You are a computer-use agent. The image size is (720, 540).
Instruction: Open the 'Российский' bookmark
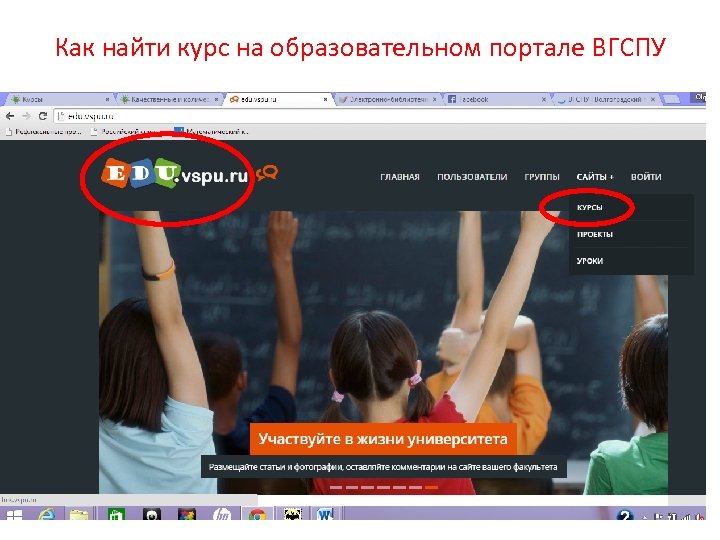pos(124,132)
